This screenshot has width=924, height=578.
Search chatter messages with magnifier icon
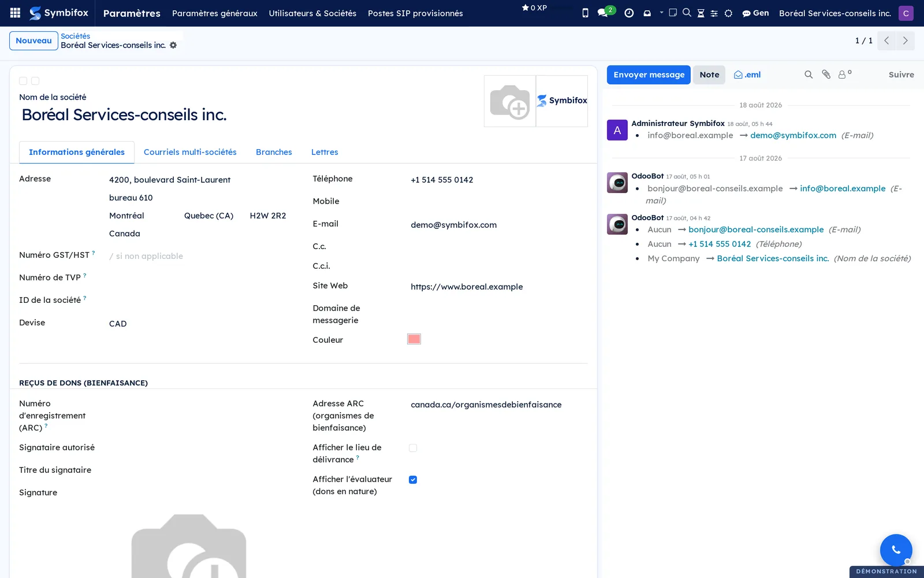pos(808,75)
